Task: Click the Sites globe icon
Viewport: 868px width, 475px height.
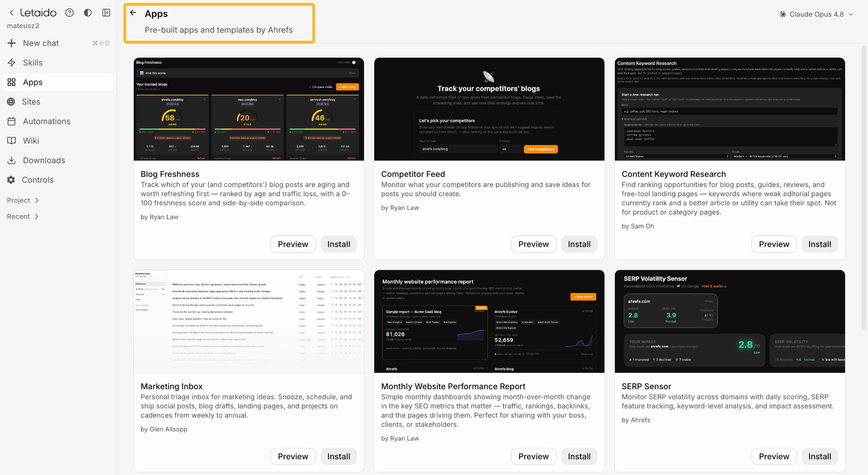Action: tap(11, 102)
